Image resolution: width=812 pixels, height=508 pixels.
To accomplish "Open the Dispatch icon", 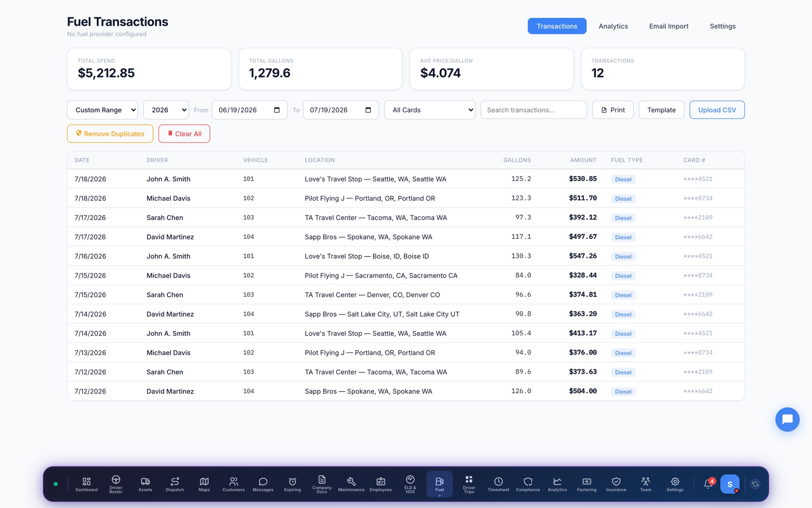I will (175, 484).
